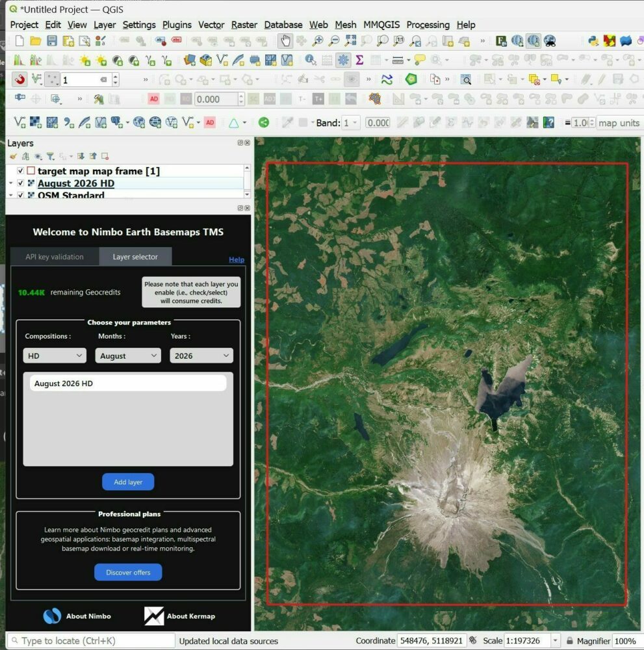This screenshot has width=644, height=650.
Task: Open the Years 2026 dropdown
Action: tap(201, 356)
